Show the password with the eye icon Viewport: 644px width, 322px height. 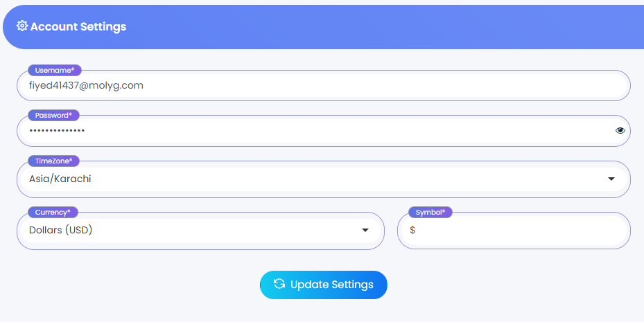pos(620,130)
